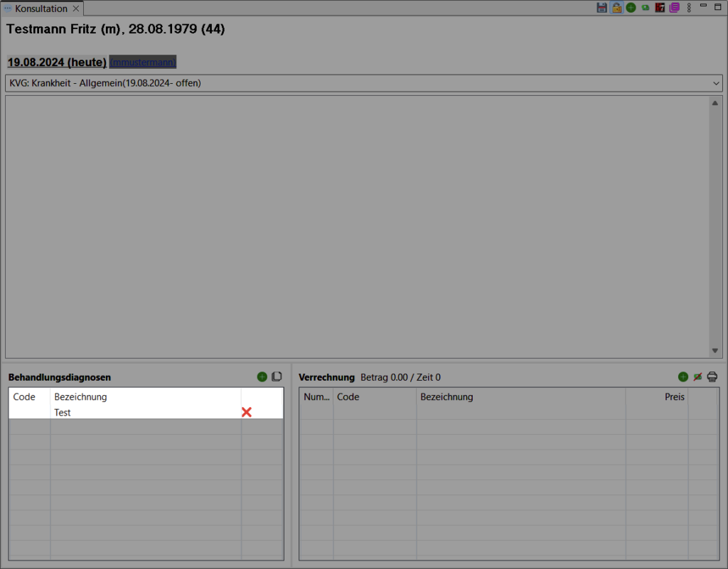Viewport: 728px width, 569px height.
Task: Add a billing item in Verrechnung
Action: pyautogui.click(x=682, y=376)
